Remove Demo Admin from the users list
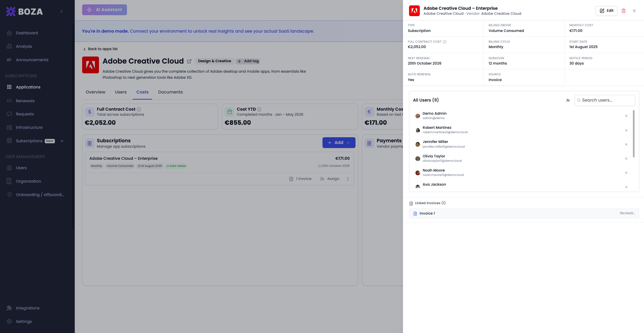 626,116
